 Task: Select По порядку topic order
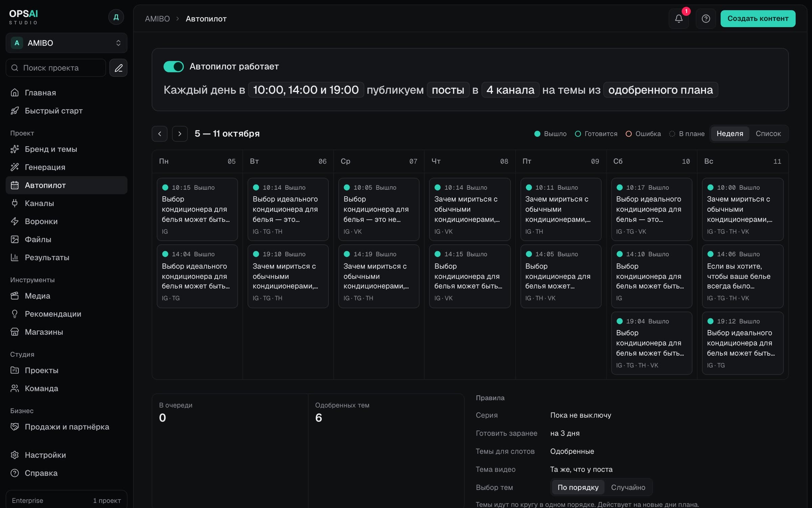coord(578,487)
